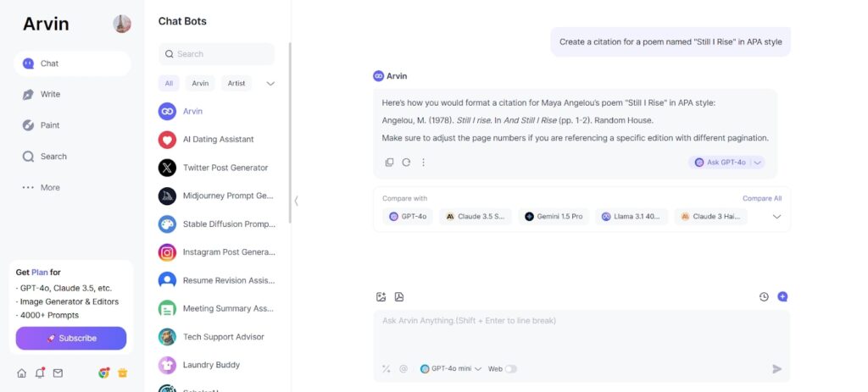
Task: Open chat history clock icon
Action: [x=764, y=297]
